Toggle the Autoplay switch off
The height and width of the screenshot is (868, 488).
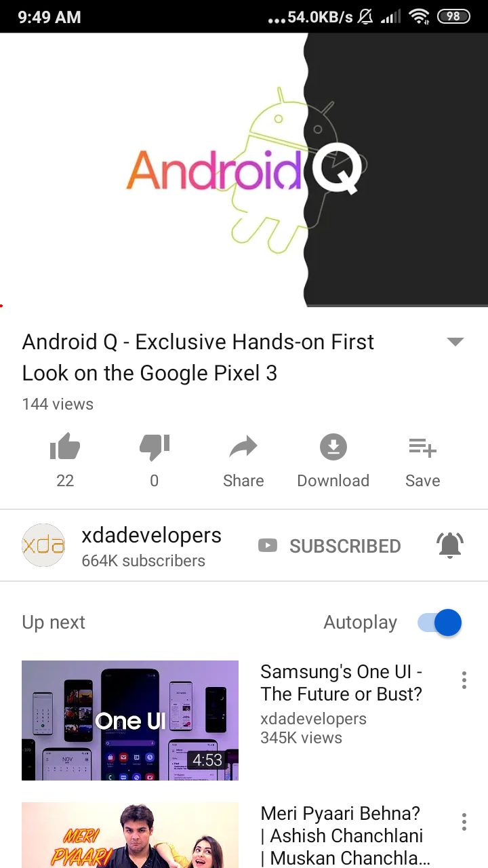click(x=440, y=623)
